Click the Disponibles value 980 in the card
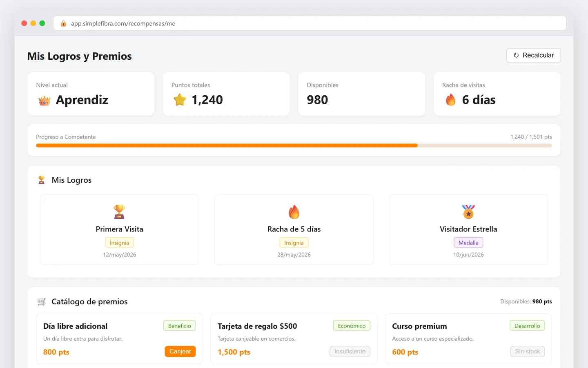588x368 pixels. point(317,100)
